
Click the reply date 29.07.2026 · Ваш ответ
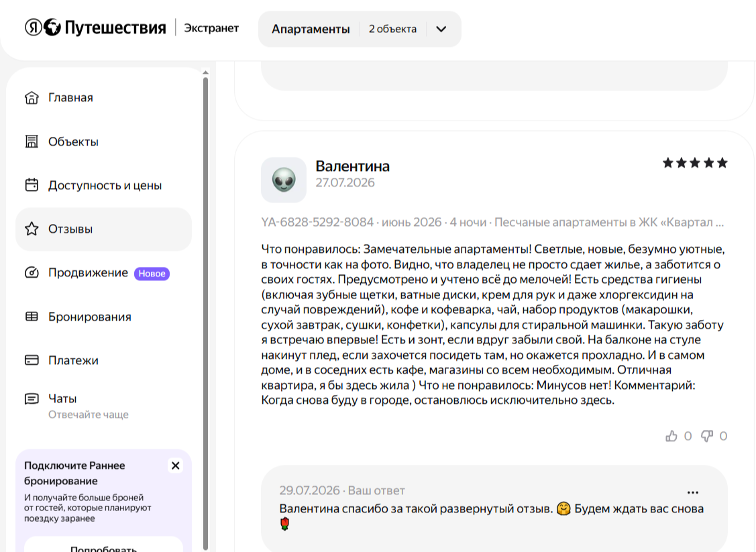click(342, 490)
